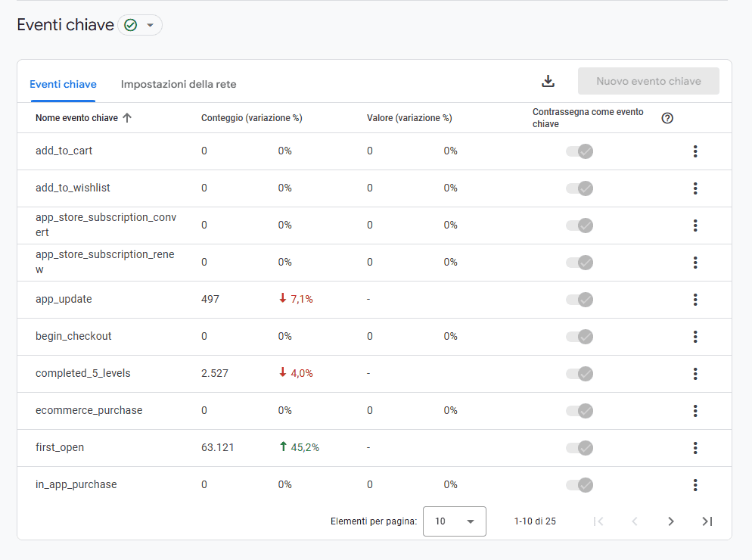Open more options for app_store_subscription_convert
This screenshot has width=752, height=560.
point(695,226)
